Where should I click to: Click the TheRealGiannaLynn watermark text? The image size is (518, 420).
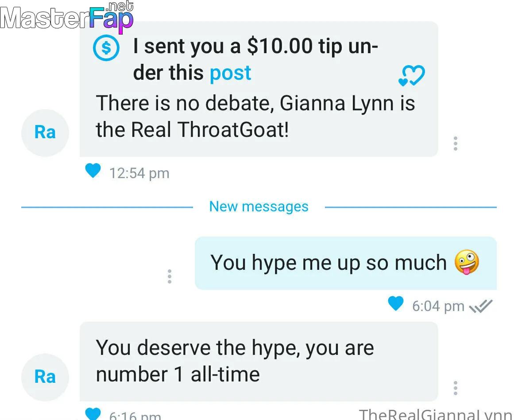435,414
